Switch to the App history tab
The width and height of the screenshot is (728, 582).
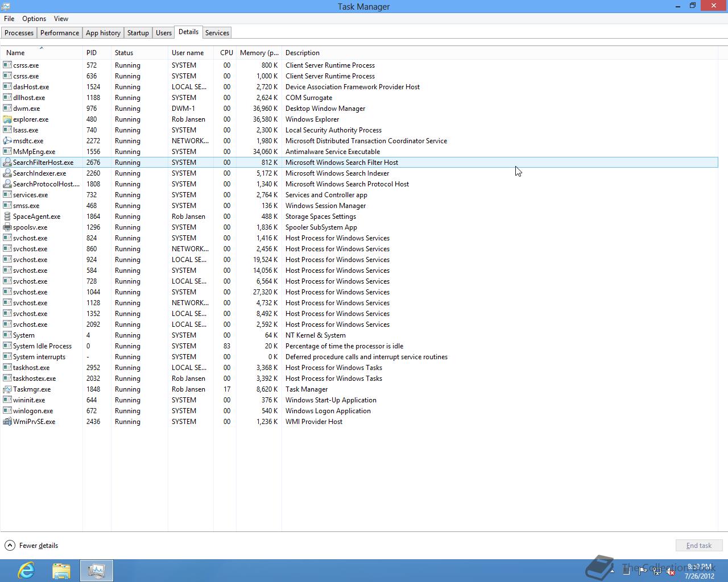[103, 33]
